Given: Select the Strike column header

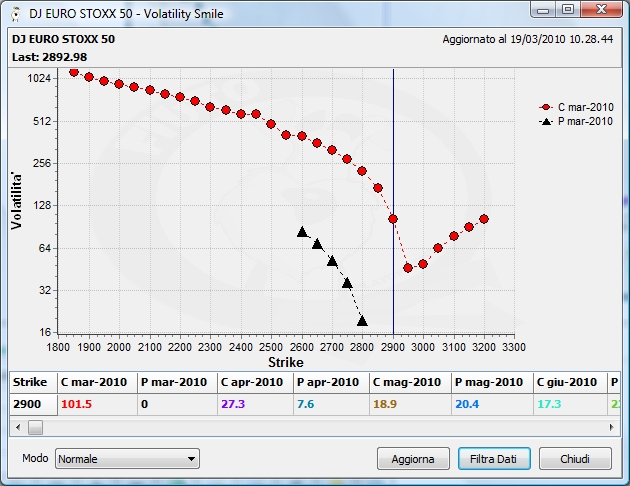Looking at the screenshot, I should (33, 382).
